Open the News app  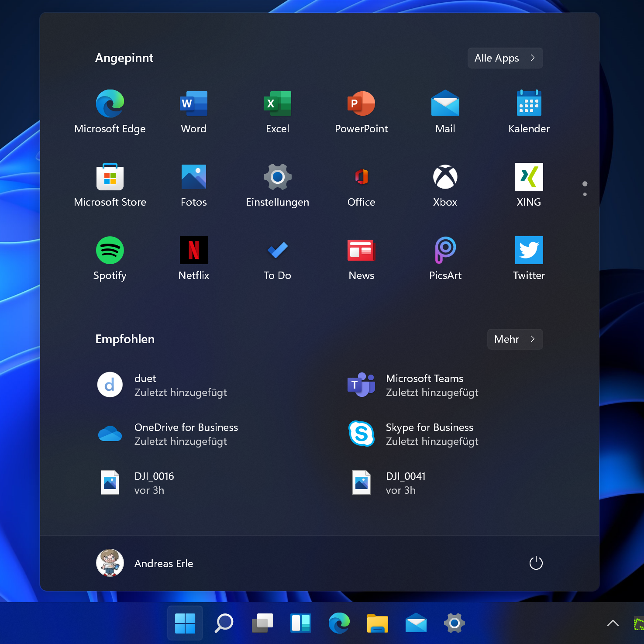tap(362, 259)
